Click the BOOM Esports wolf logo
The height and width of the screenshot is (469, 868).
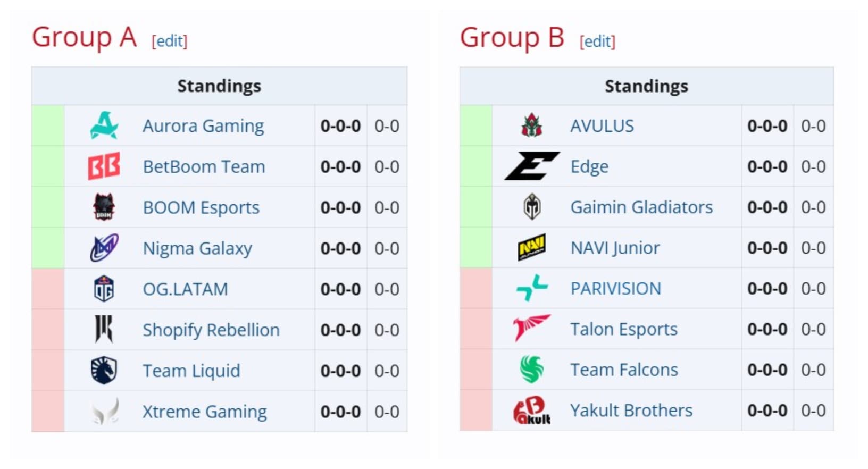(104, 207)
